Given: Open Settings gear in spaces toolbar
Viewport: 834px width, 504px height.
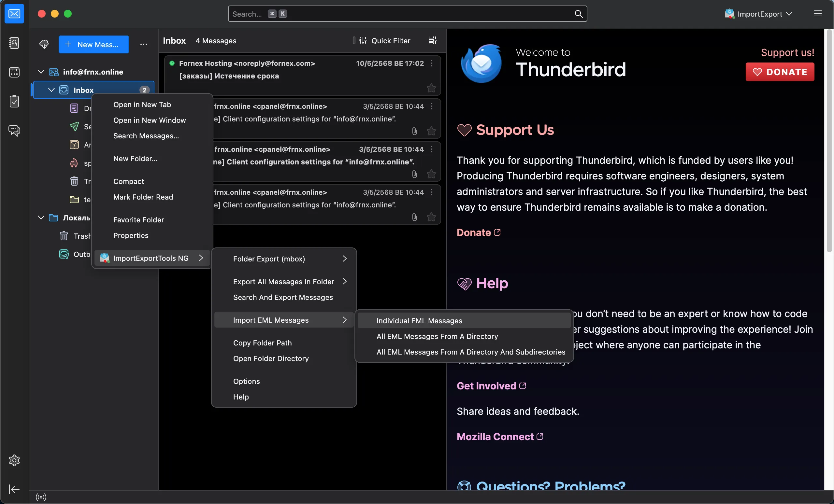Looking at the screenshot, I should click(14, 460).
